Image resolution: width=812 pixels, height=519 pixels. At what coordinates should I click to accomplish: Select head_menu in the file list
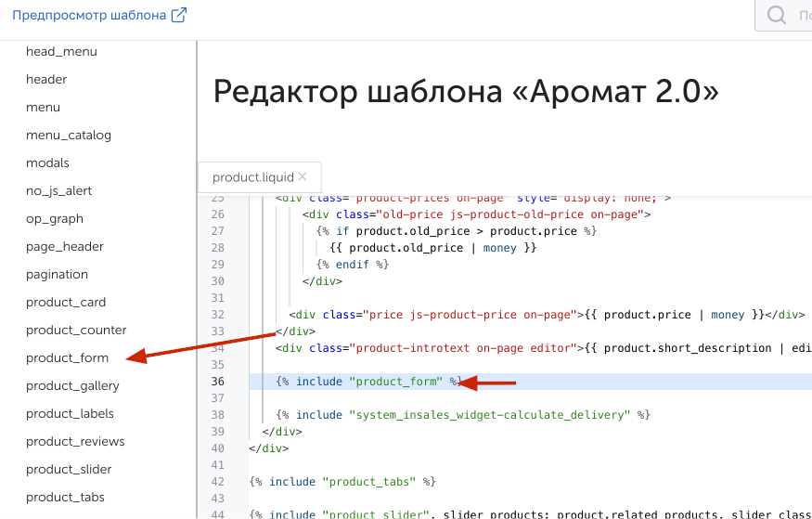click(61, 51)
